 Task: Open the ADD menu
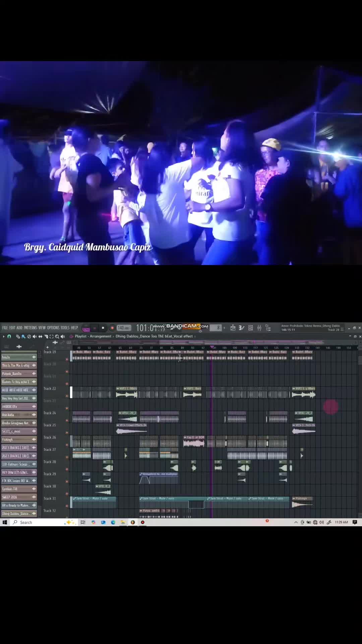tap(19, 328)
